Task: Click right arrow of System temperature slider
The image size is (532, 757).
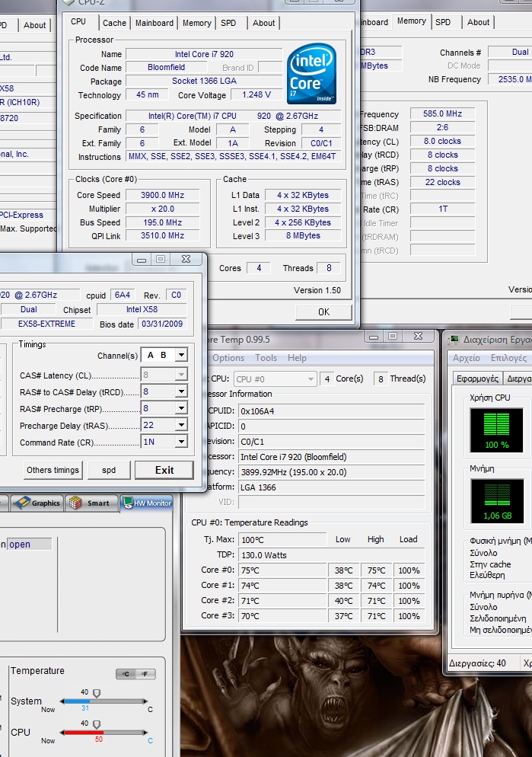Action: point(145,701)
